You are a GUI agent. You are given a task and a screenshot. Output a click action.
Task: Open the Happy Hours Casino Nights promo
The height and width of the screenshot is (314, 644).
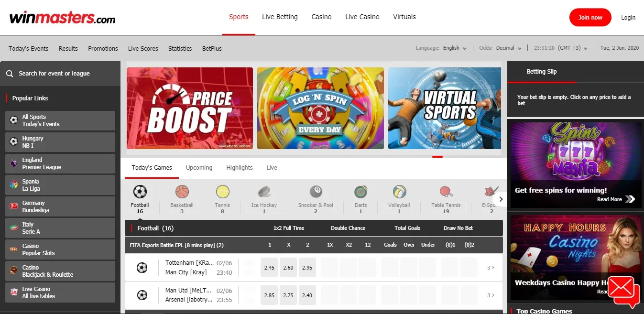[x=576, y=258]
